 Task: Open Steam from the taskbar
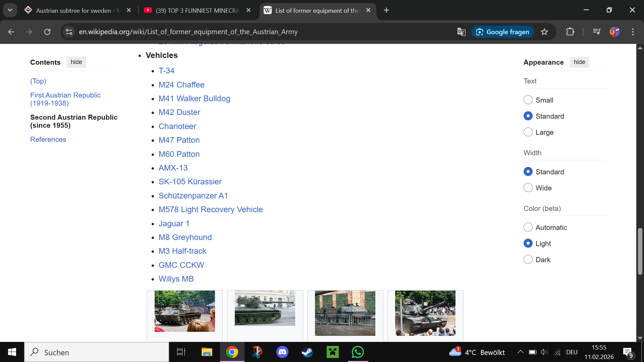pyautogui.click(x=307, y=352)
